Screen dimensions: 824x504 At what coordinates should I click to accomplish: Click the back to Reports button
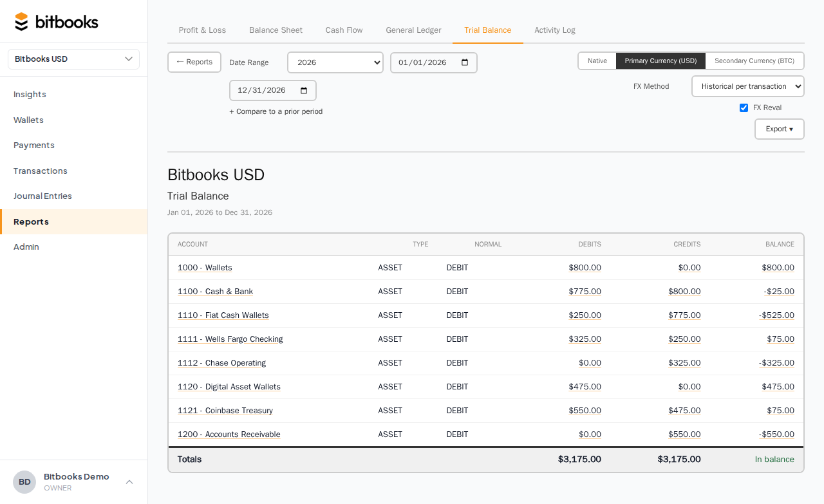(x=194, y=62)
